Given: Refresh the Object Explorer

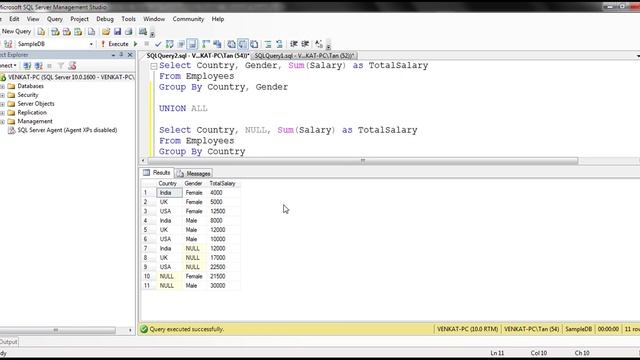Looking at the screenshot, I should coord(72,66).
